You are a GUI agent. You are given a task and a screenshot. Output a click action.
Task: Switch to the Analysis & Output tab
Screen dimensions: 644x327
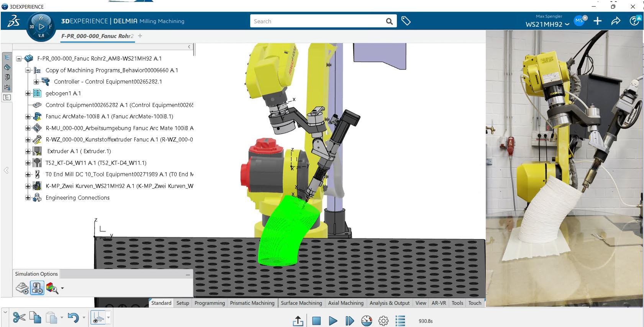[x=389, y=303]
